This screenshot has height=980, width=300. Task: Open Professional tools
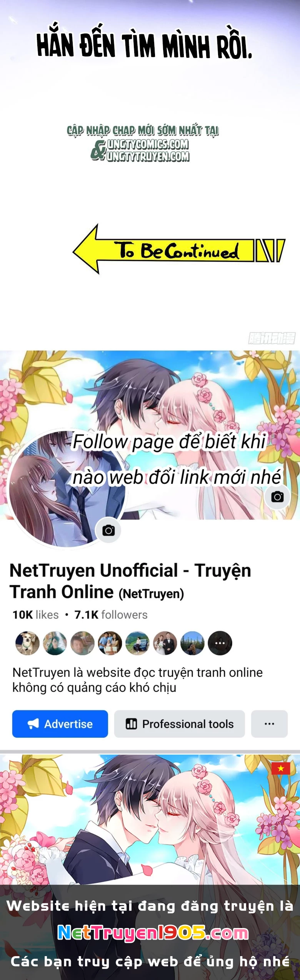coord(180,724)
